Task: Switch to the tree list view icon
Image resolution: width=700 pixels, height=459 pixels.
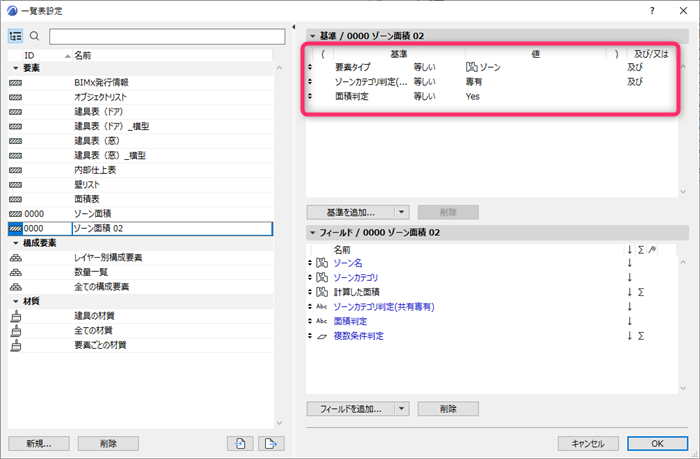Action: coord(16,36)
